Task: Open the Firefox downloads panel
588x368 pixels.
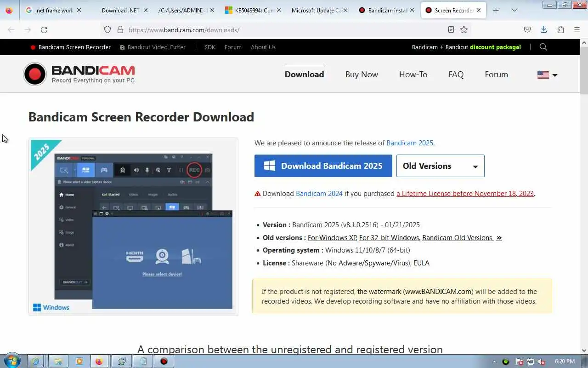Action: (543, 29)
